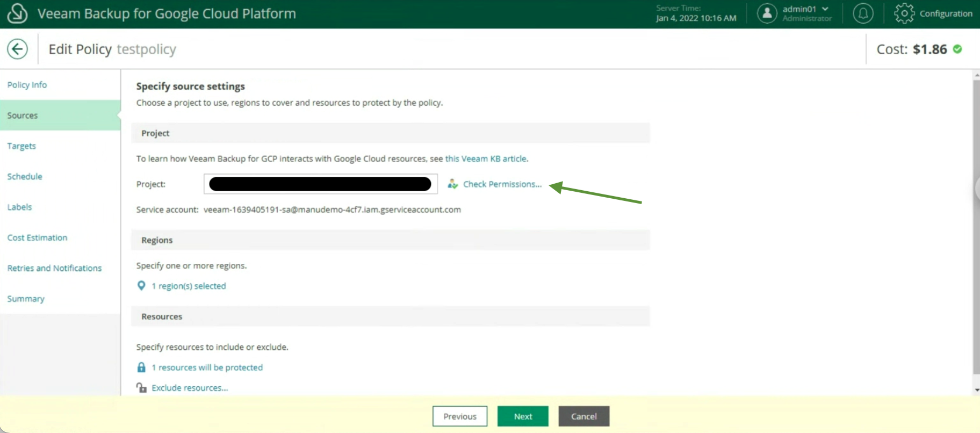Open 1 region(s) selected link
This screenshot has width=980, height=433.
click(x=189, y=286)
